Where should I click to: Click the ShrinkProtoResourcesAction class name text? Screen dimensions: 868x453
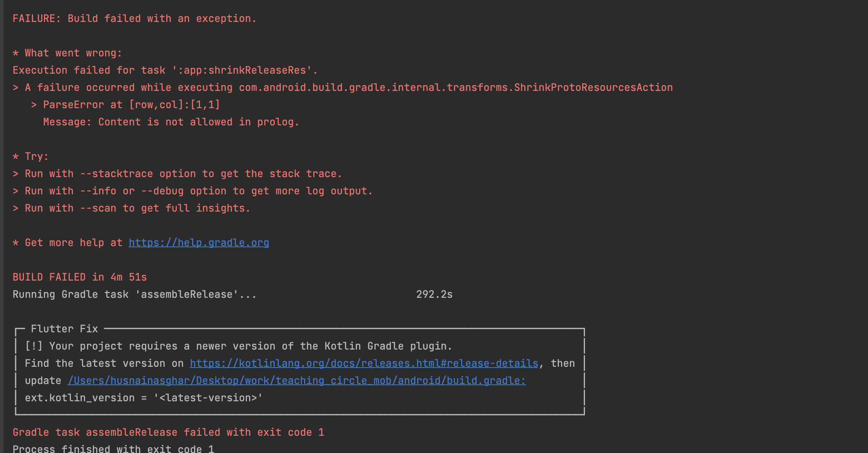pos(593,88)
